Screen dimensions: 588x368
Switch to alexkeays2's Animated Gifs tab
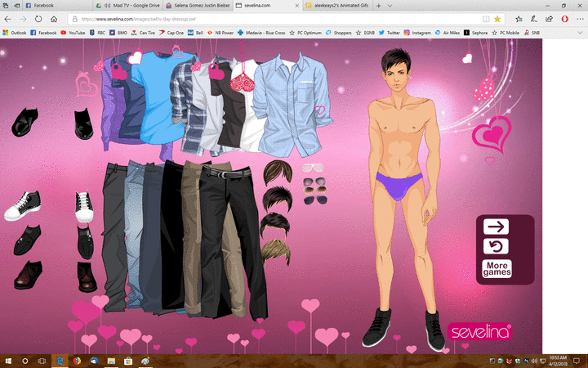click(x=337, y=5)
